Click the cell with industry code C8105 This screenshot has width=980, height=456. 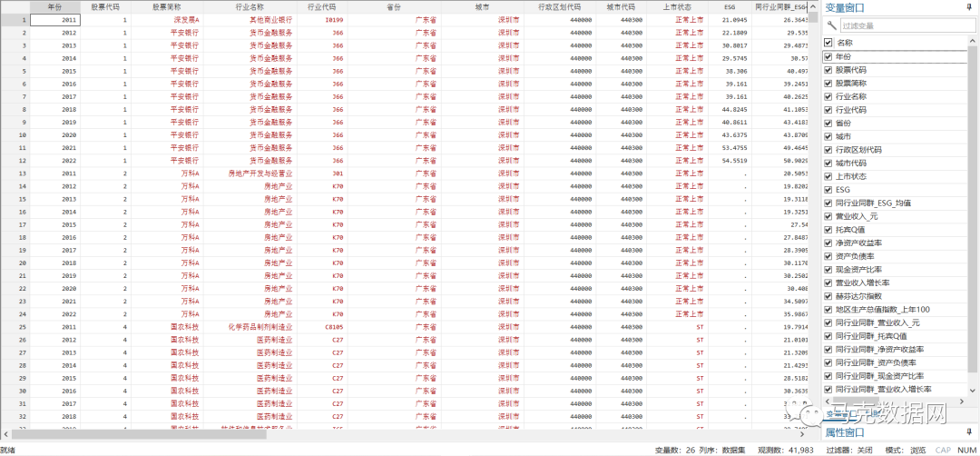click(322, 326)
